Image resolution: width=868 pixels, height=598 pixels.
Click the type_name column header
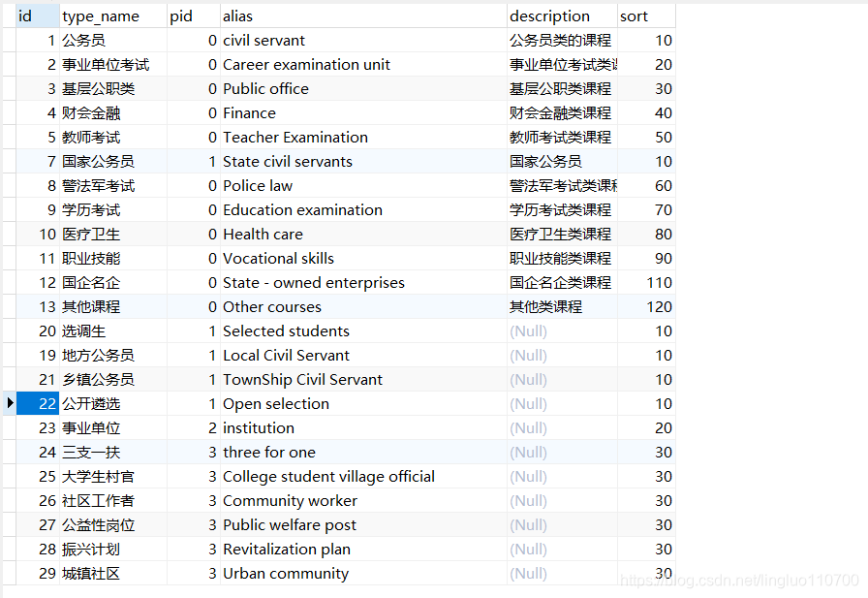113,16
